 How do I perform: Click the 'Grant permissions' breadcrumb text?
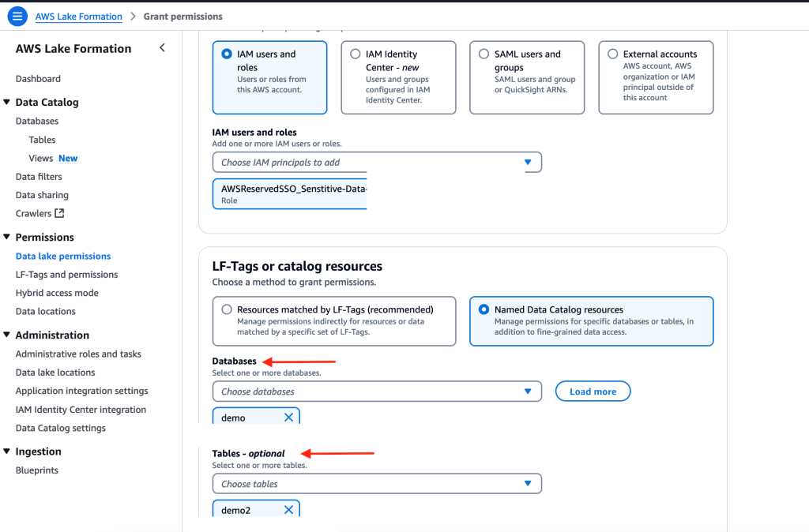pyautogui.click(x=182, y=17)
